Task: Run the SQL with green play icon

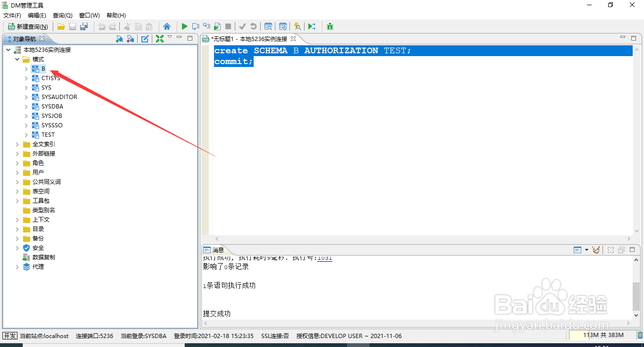Action: point(184,27)
